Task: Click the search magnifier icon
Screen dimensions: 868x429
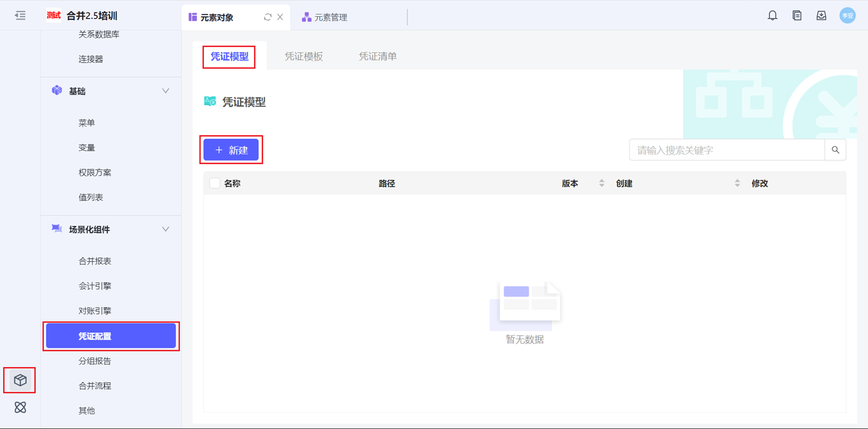Action: click(835, 150)
